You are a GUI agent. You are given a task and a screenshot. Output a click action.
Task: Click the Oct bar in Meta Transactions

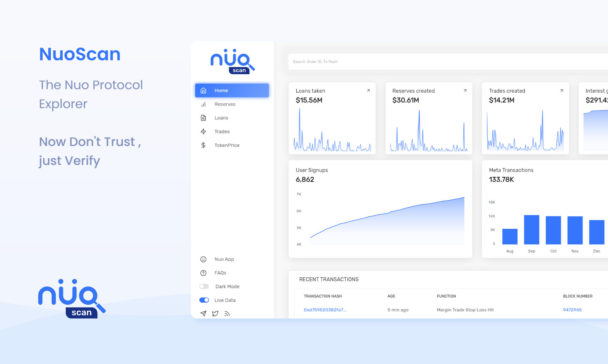pyautogui.click(x=553, y=230)
